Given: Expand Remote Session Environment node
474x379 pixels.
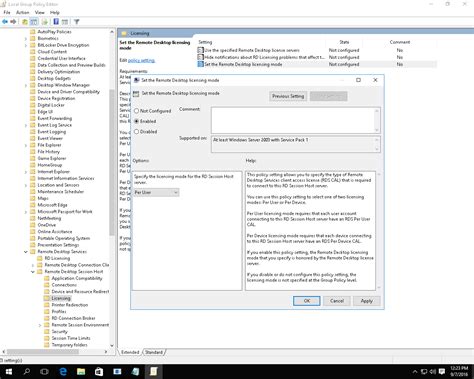Looking at the screenshot, I should (40, 325).
